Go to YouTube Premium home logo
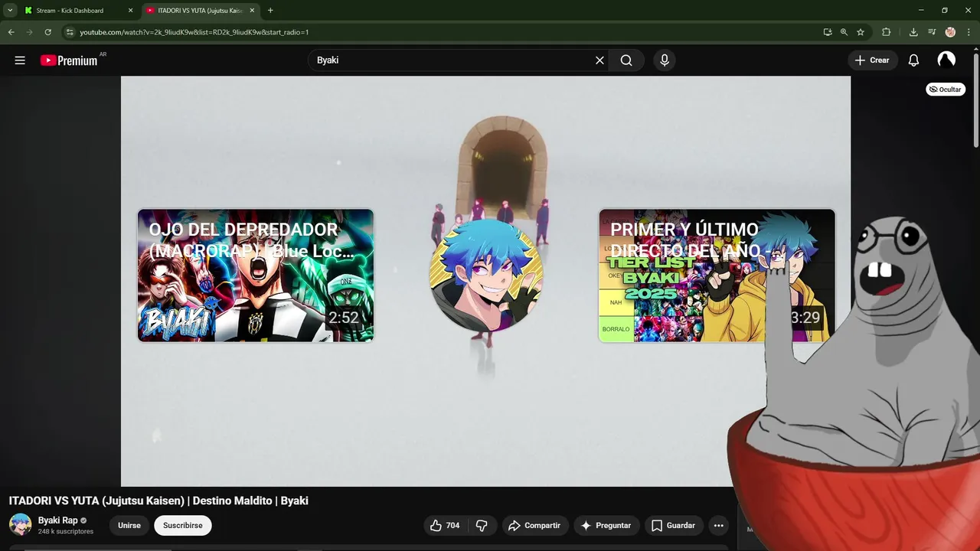Image resolution: width=980 pixels, height=551 pixels. point(69,60)
